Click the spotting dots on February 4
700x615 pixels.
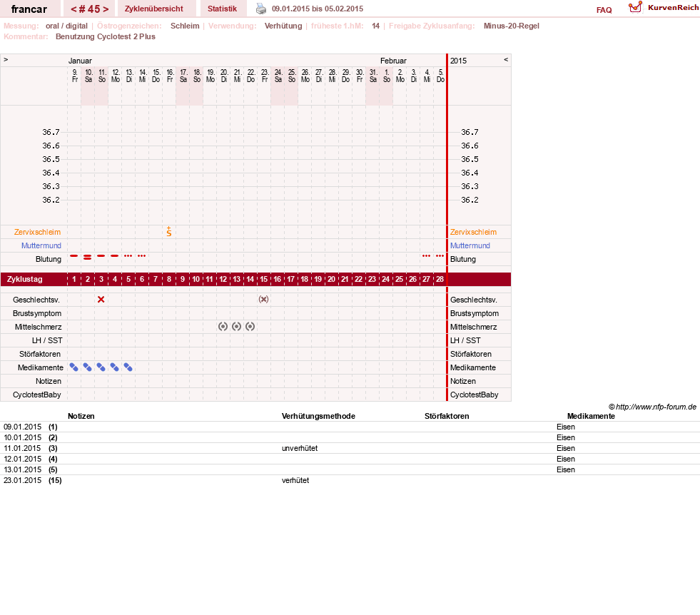click(x=426, y=255)
